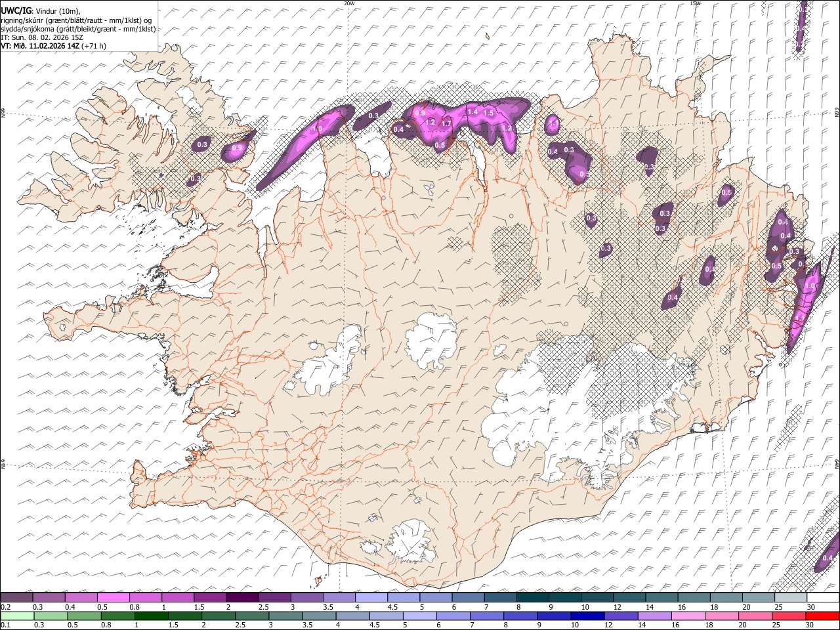Image resolution: width=840 pixels, height=630 pixels.
Task: Pick the 2.5 grey-green swatch in rain scale
Action: (x=252, y=616)
